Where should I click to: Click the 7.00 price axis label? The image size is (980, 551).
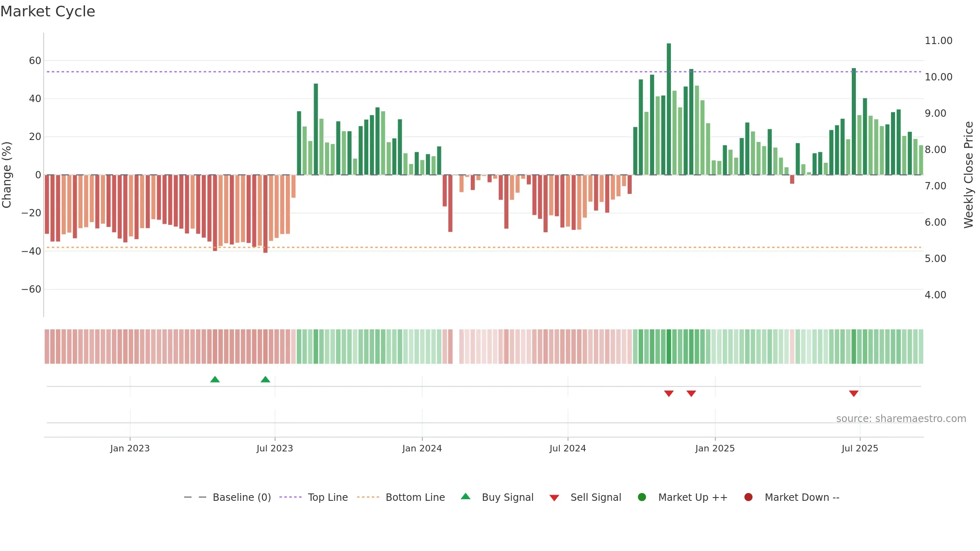click(x=935, y=186)
